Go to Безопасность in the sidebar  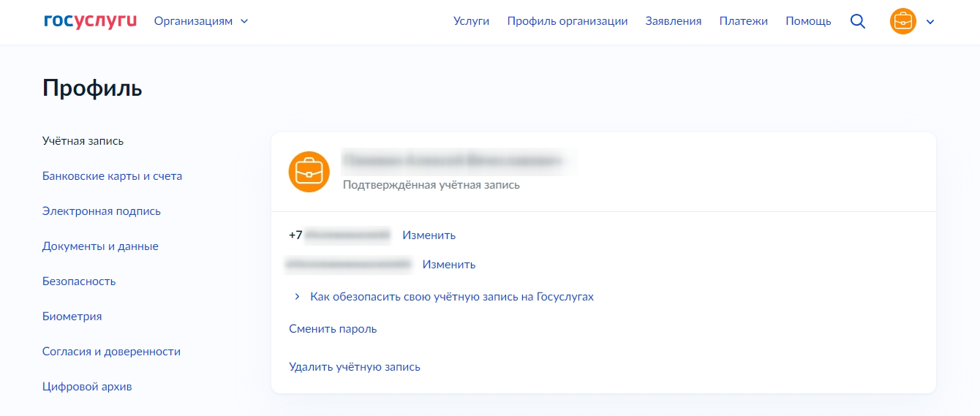click(x=79, y=281)
